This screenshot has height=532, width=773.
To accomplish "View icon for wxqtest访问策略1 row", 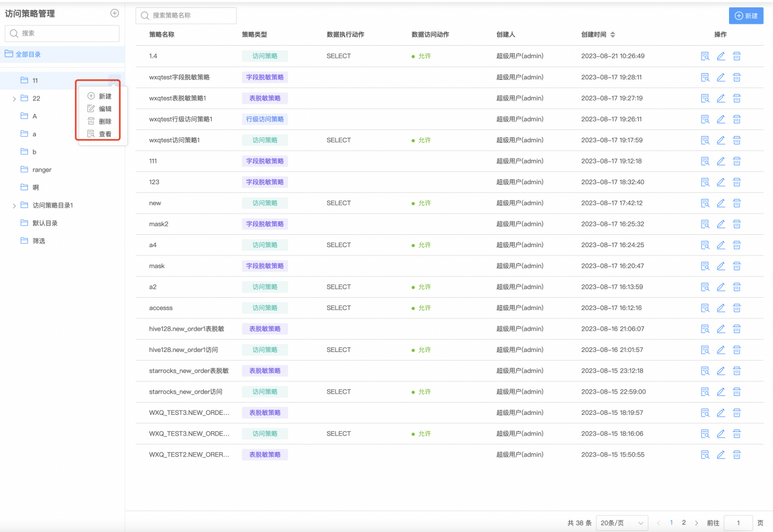I will (x=705, y=140).
